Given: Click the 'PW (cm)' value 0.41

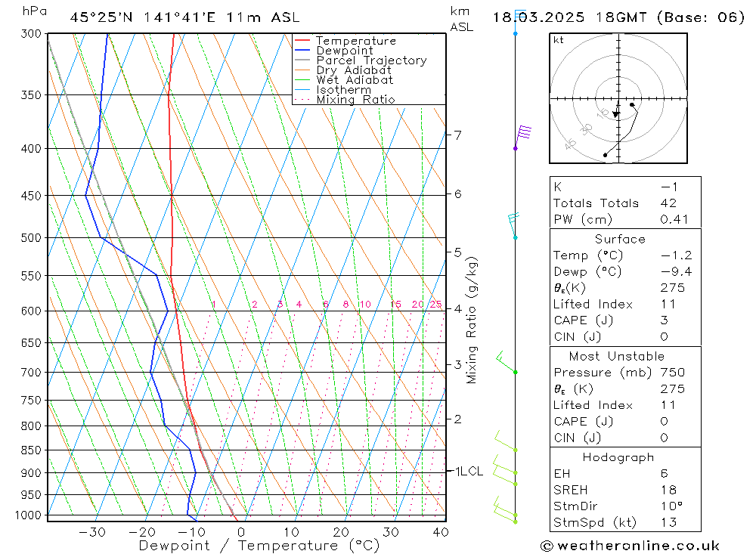Looking at the screenshot, I should 674,219.
